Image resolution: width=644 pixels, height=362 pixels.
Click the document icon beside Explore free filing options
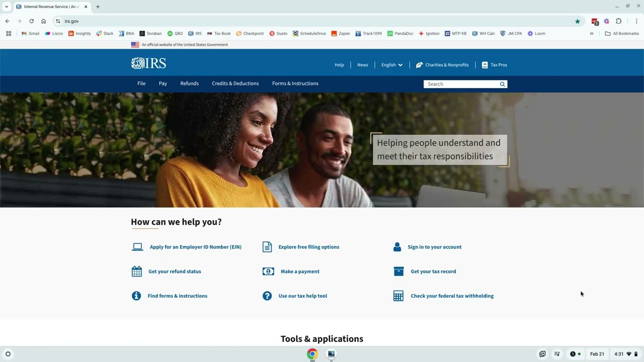coord(267,247)
